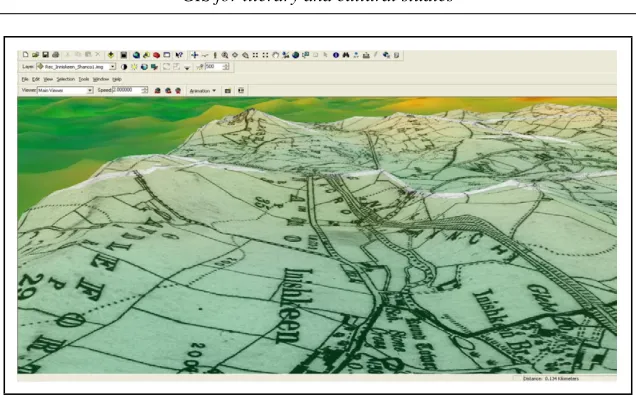The width and height of the screenshot is (638, 398).
Task: Open the Selection menu
Action: click(x=66, y=79)
